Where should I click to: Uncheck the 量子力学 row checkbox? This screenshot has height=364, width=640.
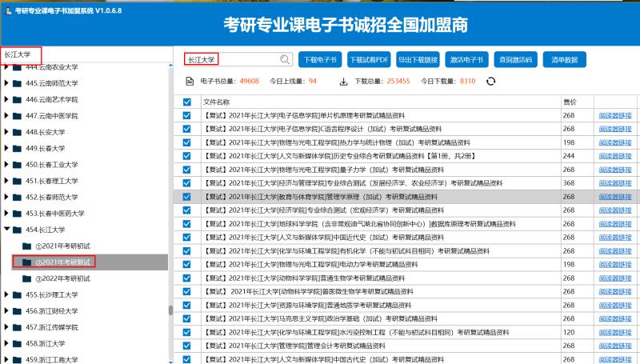[x=187, y=170]
